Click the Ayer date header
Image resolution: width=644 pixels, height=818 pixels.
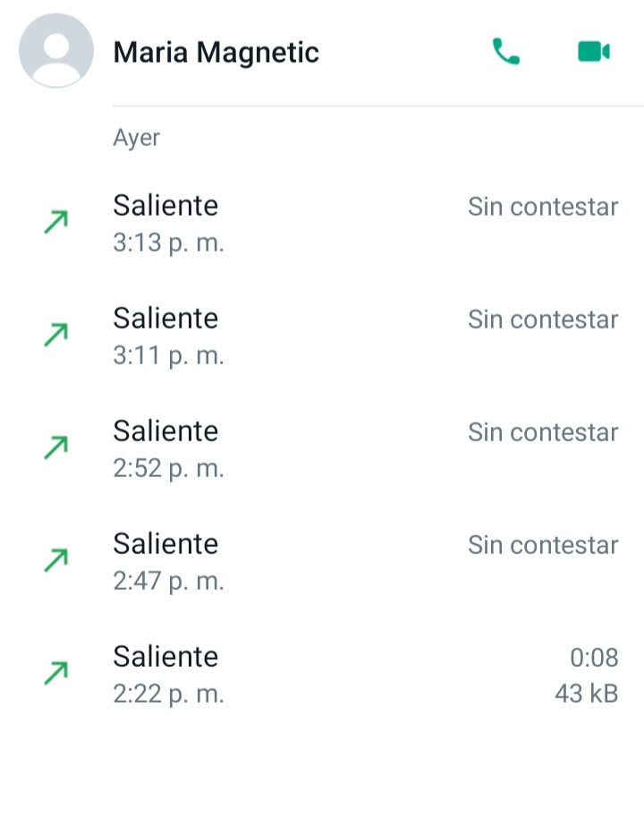(x=137, y=138)
